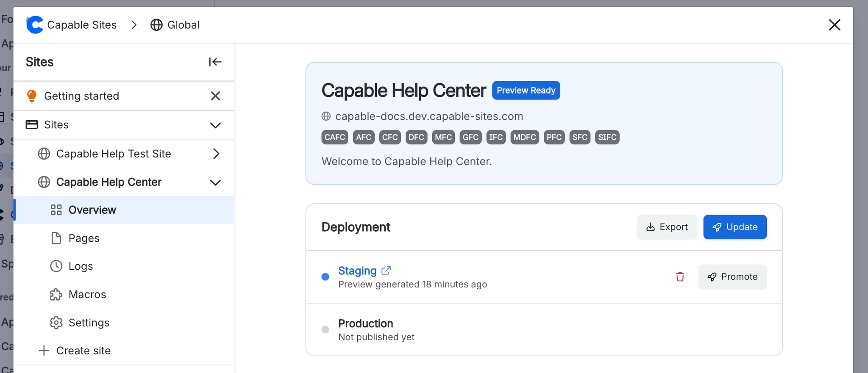
Task: Click the IFC tag
Action: pos(496,137)
